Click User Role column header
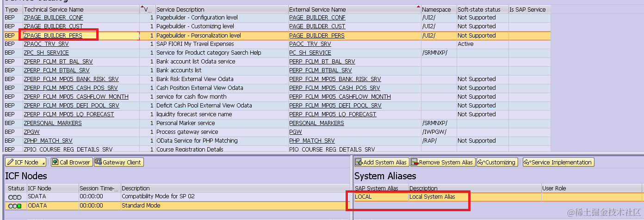 click(592, 189)
